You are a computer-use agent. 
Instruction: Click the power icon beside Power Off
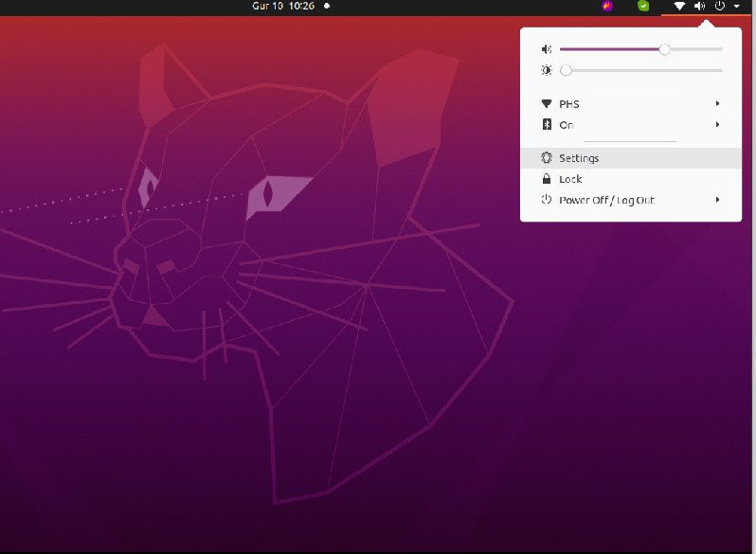point(547,199)
